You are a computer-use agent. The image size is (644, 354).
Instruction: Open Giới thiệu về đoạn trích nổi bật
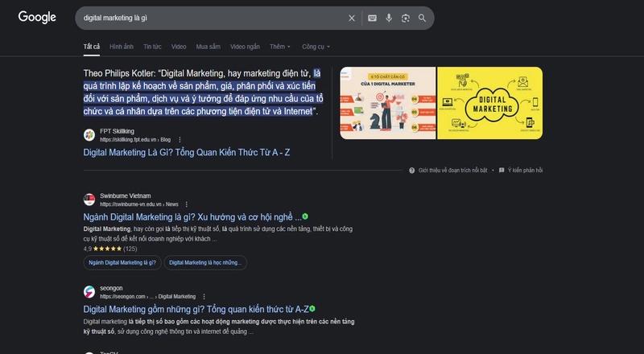click(x=452, y=170)
